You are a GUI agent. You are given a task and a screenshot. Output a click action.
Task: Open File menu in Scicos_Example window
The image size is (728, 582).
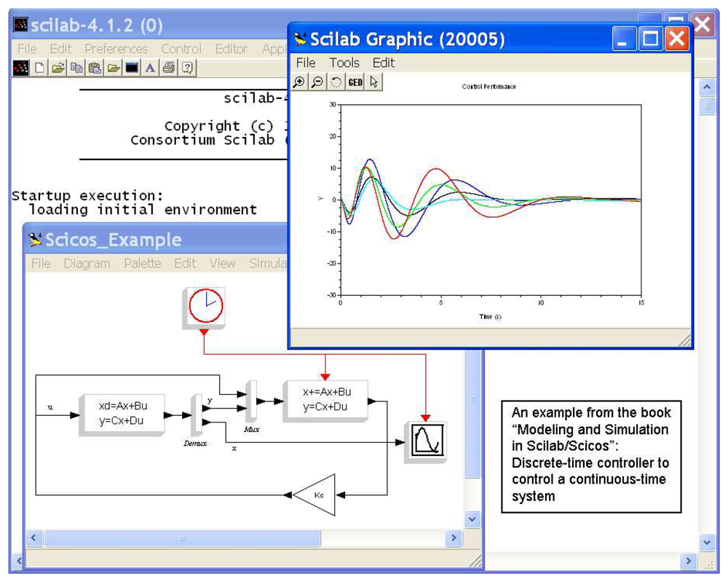[x=41, y=264]
